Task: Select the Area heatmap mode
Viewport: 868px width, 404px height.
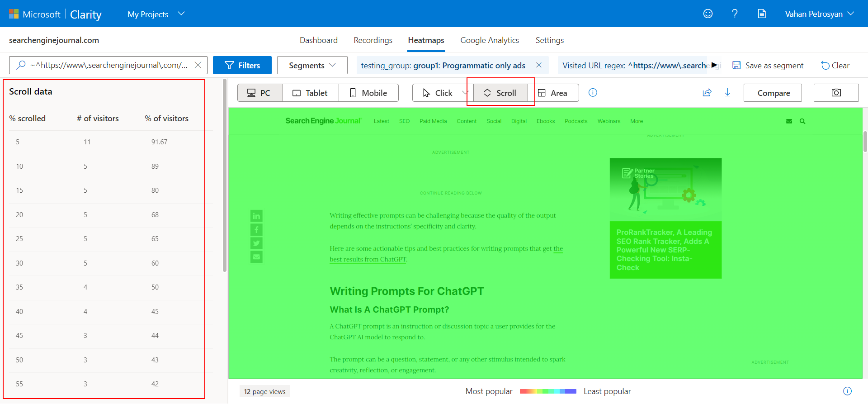Action: click(x=553, y=93)
